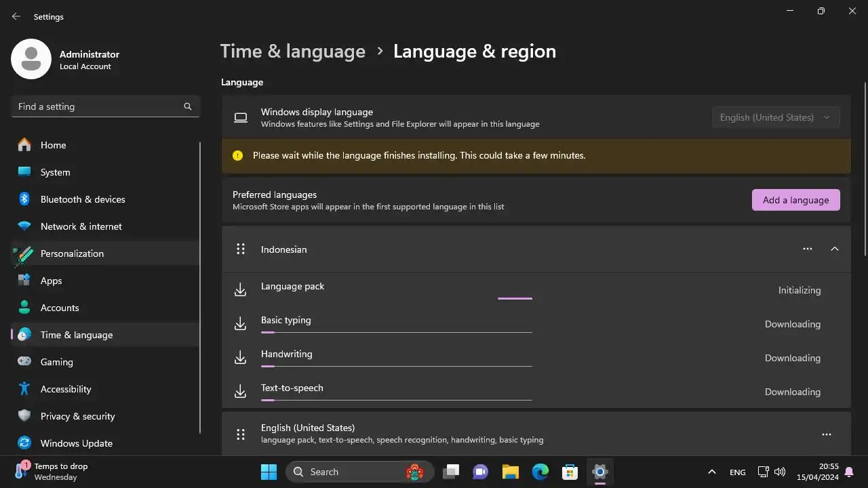Open Windows display language dropdown
Screen dimensions: 868x488
776,117
